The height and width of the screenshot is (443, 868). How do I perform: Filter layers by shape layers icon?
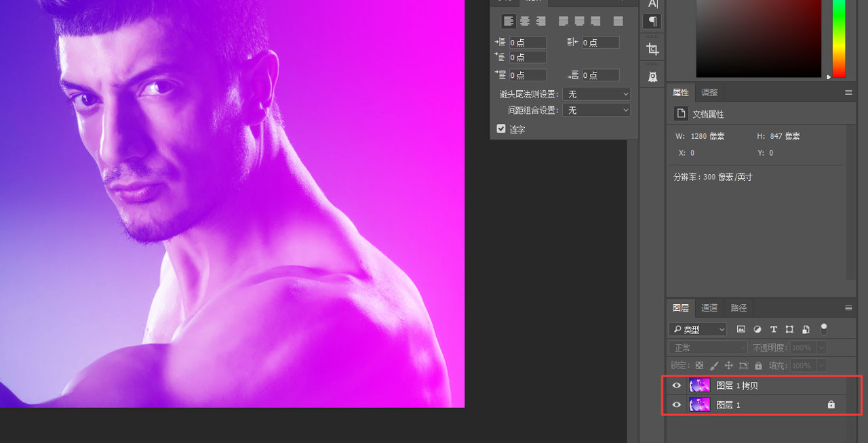[x=789, y=329]
